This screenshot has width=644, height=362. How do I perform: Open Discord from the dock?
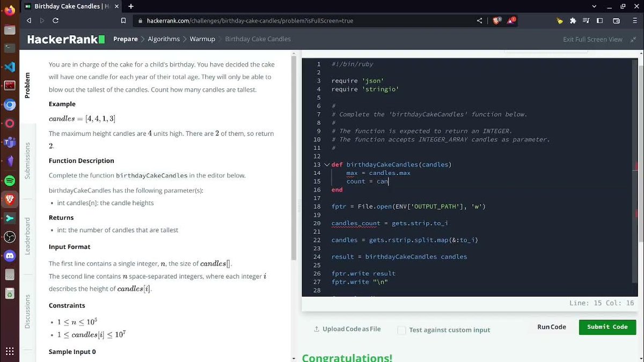click(x=9, y=256)
